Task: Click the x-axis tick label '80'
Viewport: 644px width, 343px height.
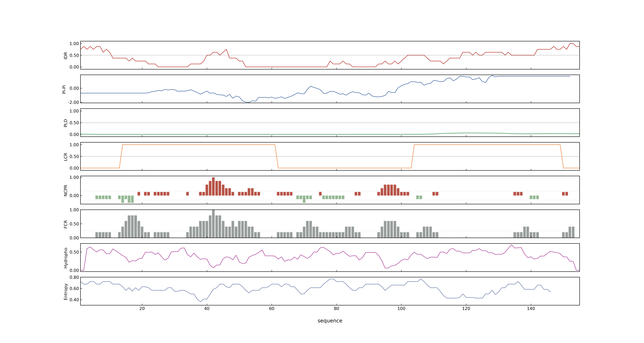Action: coord(337,309)
